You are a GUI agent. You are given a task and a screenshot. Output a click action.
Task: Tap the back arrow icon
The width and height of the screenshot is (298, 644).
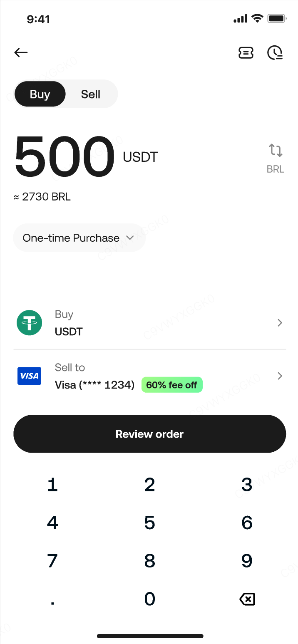21,52
